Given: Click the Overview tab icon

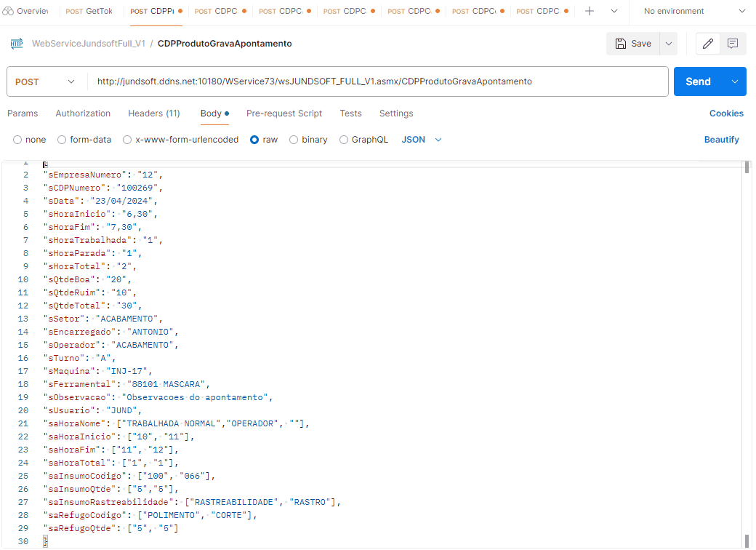Looking at the screenshot, I should pos(9,12).
